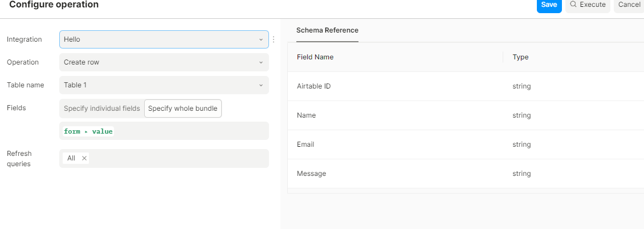The width and height of the screenshot is (644, 229).
Task: Remove the All tag from Refresh queries
Action: (84, 158)
